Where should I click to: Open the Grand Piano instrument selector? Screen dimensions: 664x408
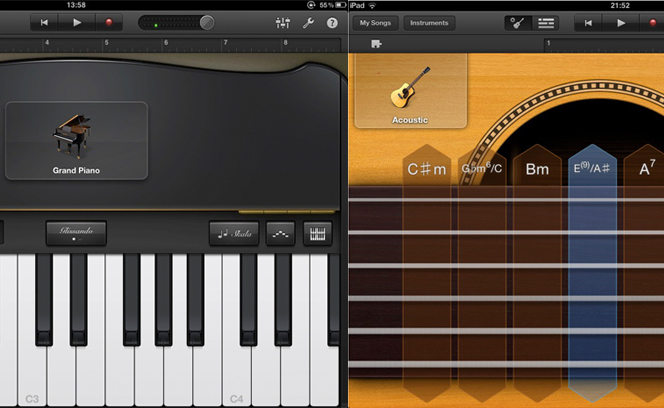pos(76,140)
